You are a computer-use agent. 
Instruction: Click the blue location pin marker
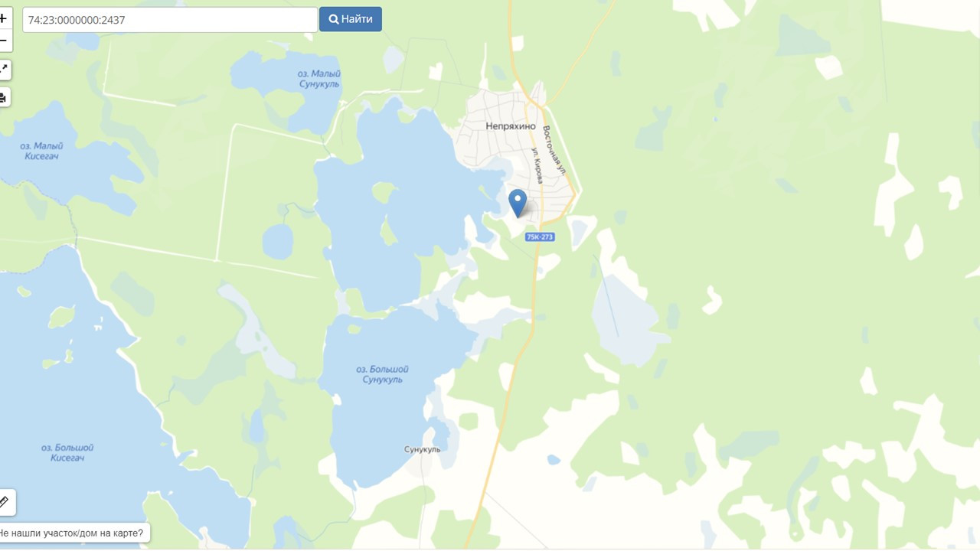point(518,203)
